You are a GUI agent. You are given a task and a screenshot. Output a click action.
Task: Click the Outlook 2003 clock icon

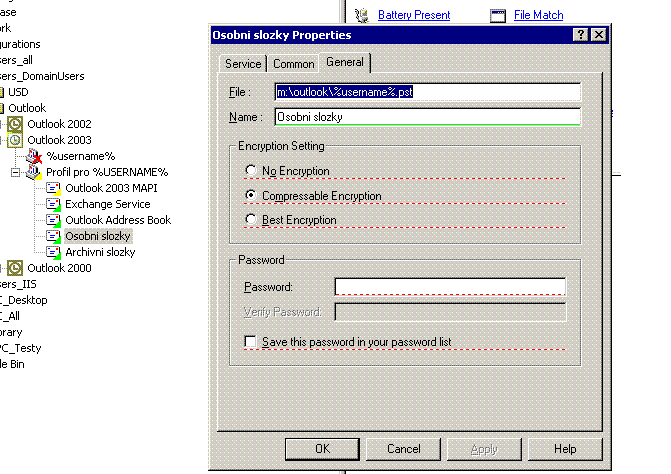click(15, 140)
